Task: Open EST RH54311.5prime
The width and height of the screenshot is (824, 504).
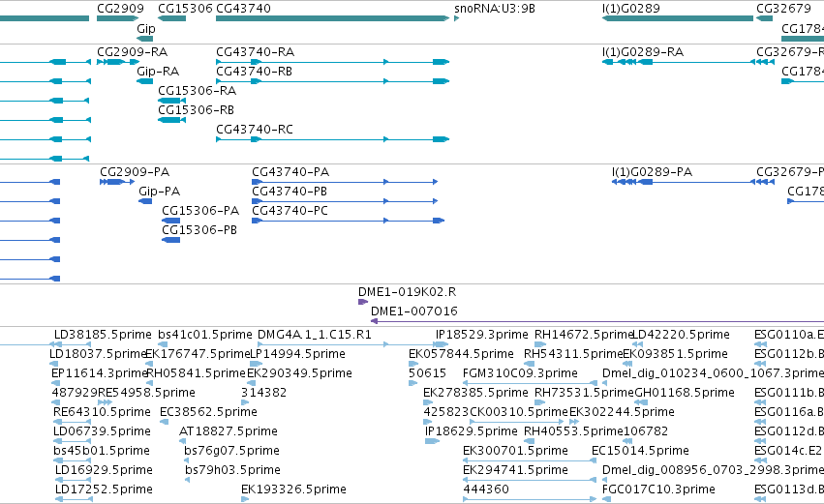Action: (573, 354)
